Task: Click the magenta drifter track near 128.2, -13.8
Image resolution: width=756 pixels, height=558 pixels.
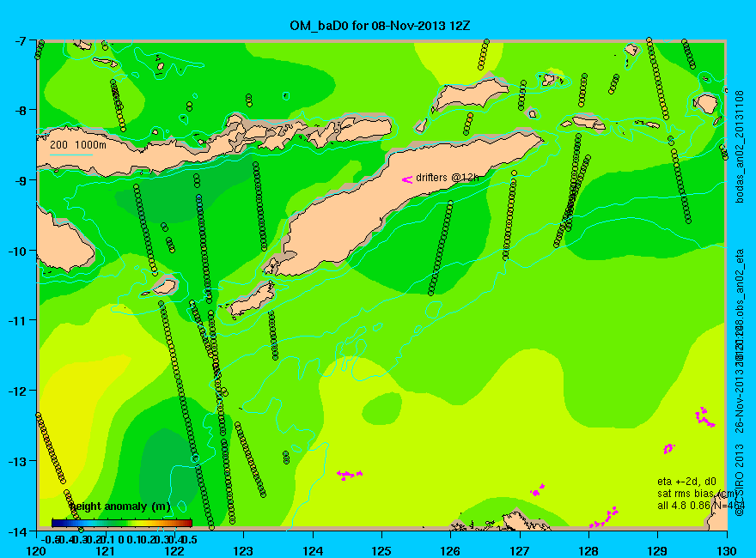Action: tap(604, 518)
